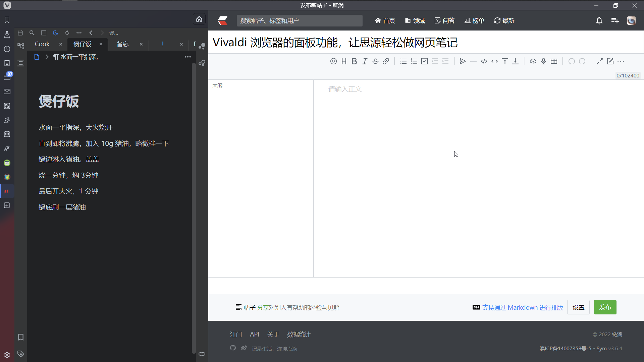This screenshot has width=644, height=362.
Task: Click the microphone voice record icon
Action: 544,61
